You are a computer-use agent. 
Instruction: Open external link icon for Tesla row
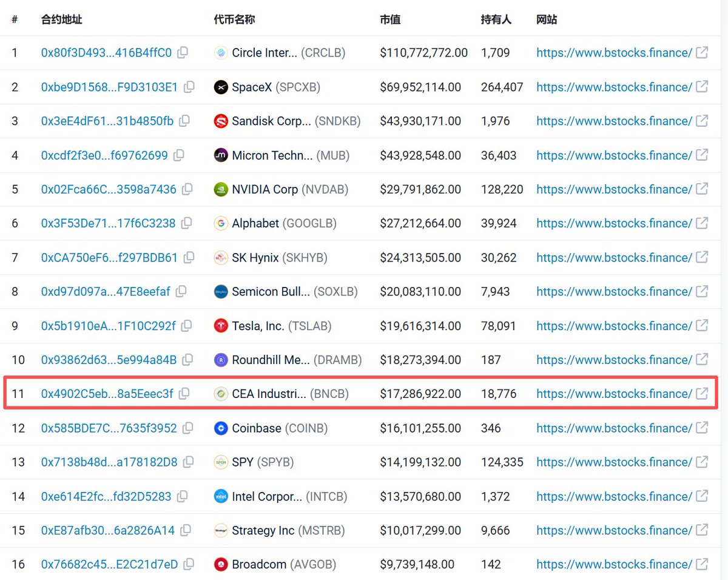point(702,325)
